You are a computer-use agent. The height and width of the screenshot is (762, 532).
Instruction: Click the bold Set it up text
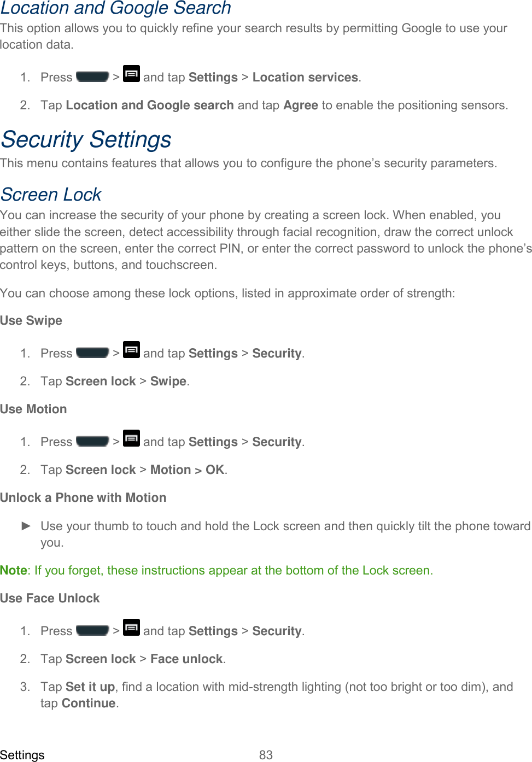(90, 687)
